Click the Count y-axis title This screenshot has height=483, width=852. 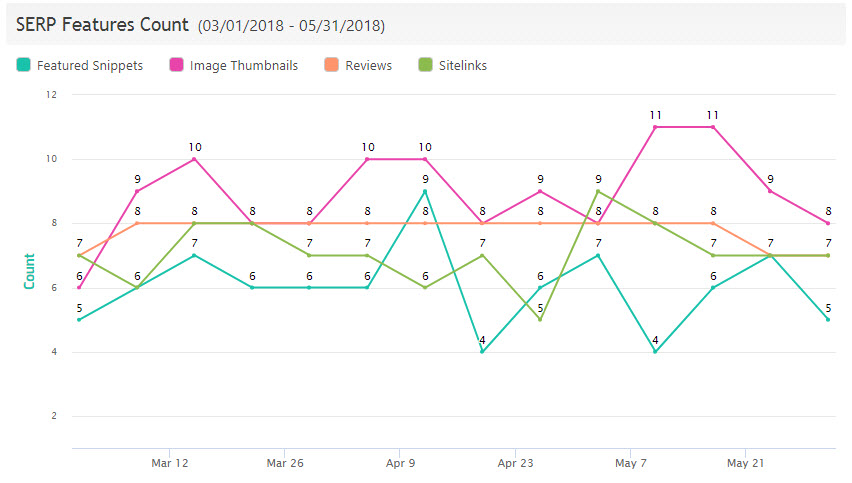(x=29, y=271)
